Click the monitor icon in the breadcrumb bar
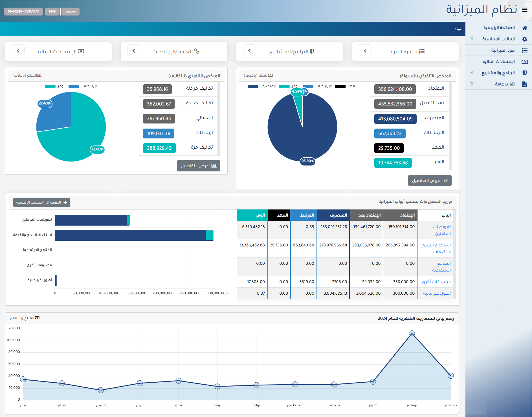The image size is (532, 417). pyautogui.click(x=459, y=28)
